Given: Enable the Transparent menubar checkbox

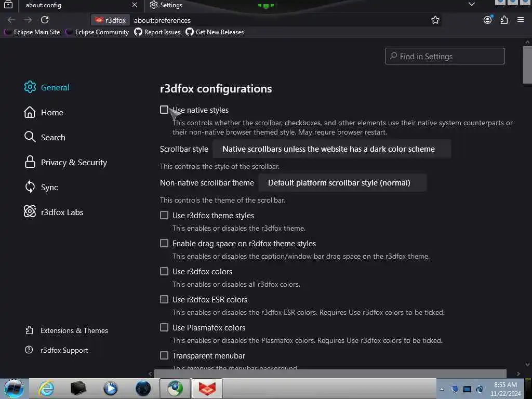Looking at the screenshot, I should (164, 355).
